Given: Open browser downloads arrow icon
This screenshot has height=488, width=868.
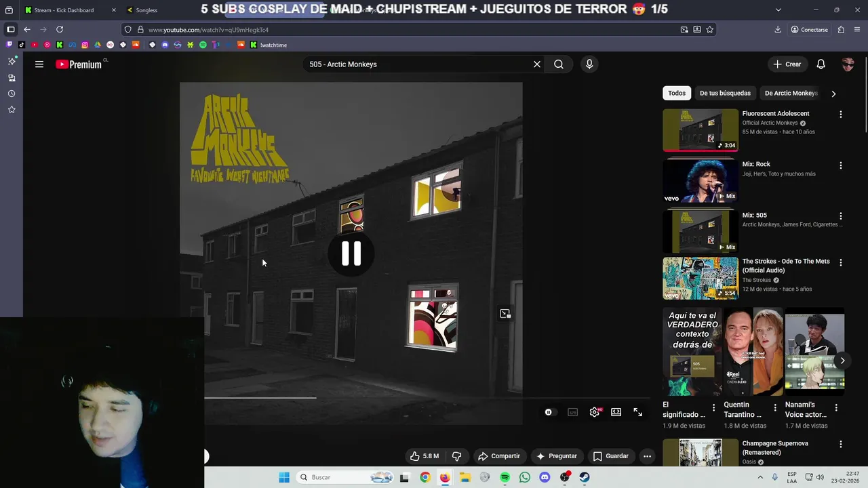Looking at the screenshot, I should click(x=778, y=30).
